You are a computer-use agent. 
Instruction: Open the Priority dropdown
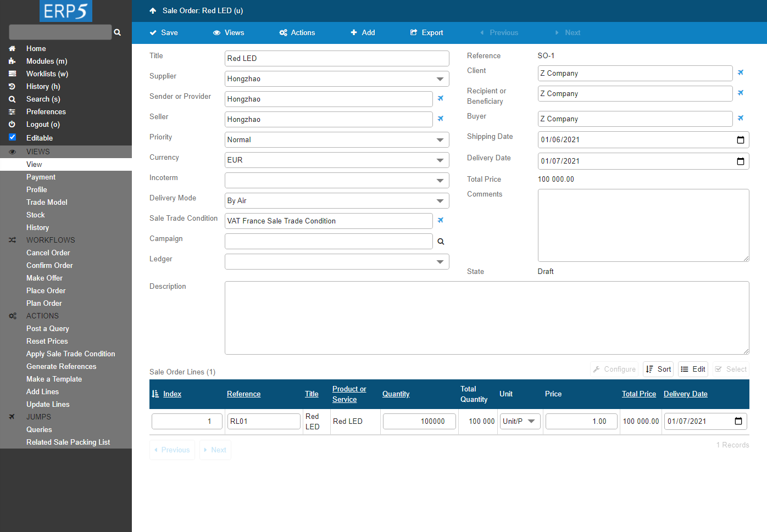coord(337,139)
